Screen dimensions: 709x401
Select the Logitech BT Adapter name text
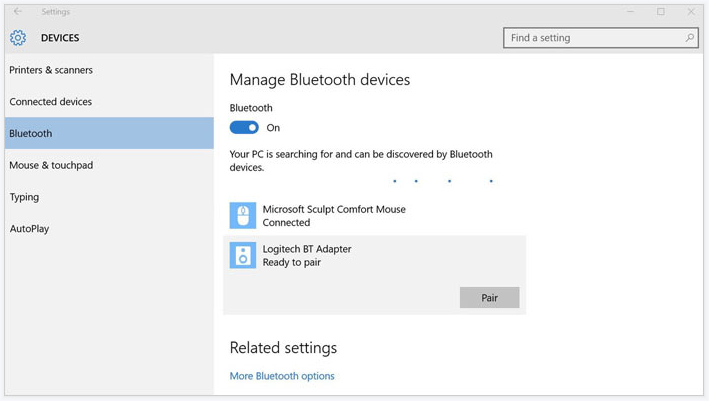click(x=307, y=249)
